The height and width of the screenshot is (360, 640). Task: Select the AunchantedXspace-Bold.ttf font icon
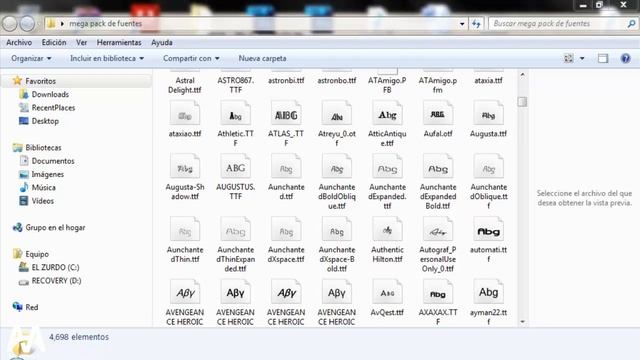[337, 229]
